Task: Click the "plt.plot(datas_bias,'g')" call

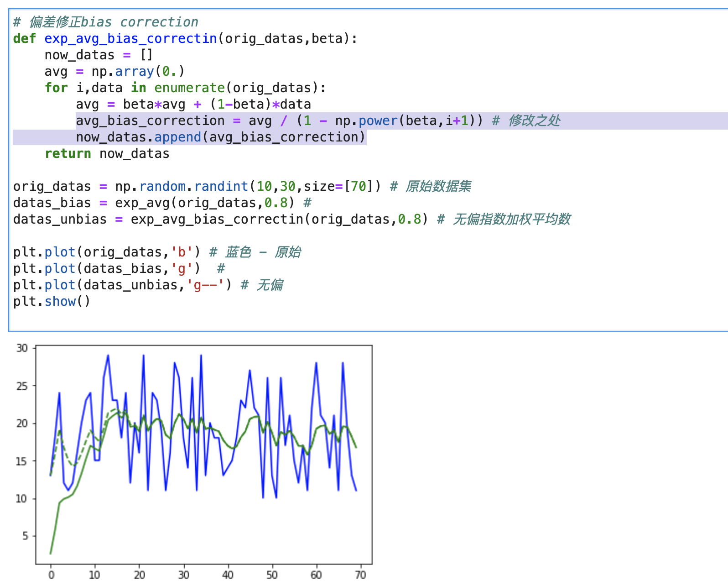Action: pyautogui.click(x=107, y=268)
